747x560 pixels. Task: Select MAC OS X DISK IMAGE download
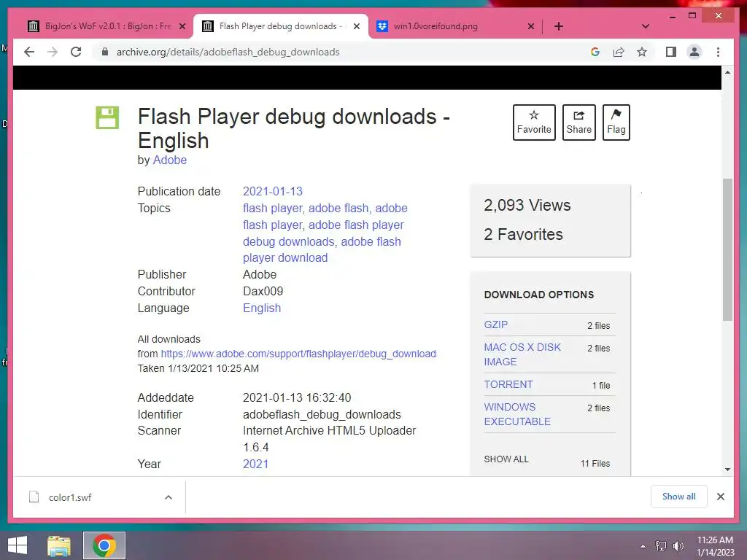[x=522, y=354]
